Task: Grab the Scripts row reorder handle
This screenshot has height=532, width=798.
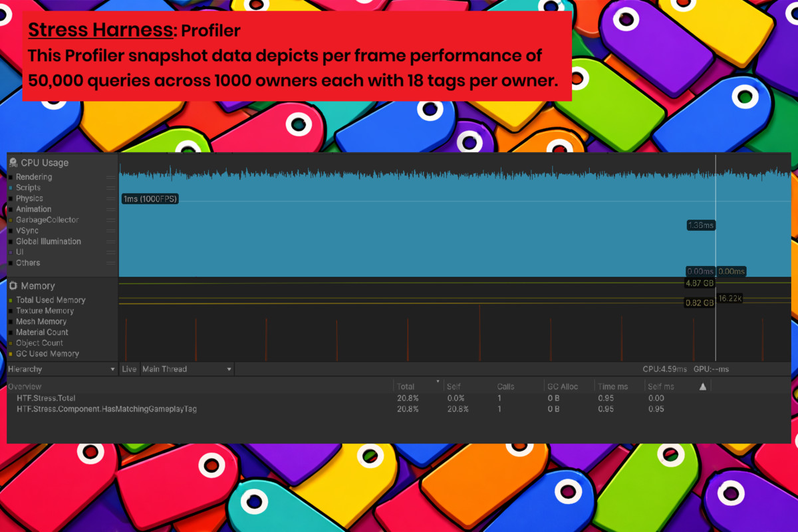Action: coord(111,188)
